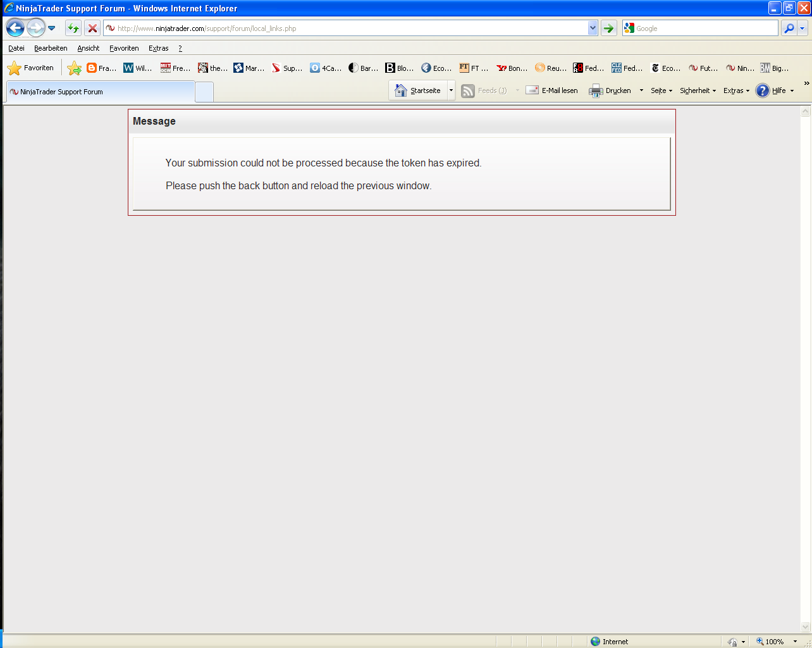
Task: Expand the address bar autocomplete dropdown
Action: click(593, 28)
